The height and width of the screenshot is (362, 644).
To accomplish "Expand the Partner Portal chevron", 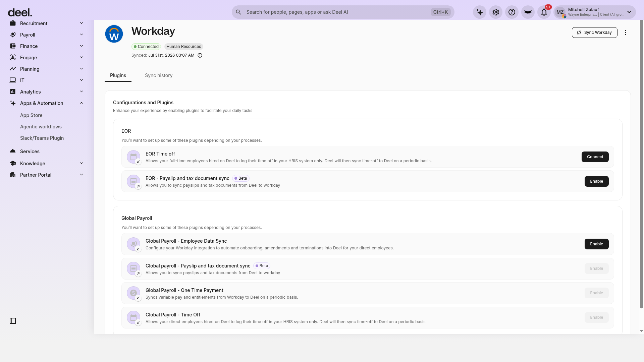I will (x=82, y=175).
